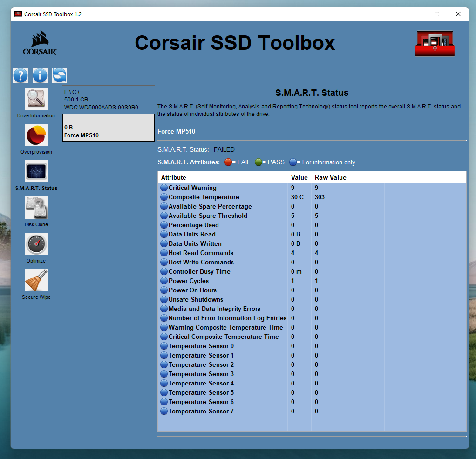This screenshot has width=476, height=459.
Task: Select the Available Spare Percentage row
Action: click(312, 207)
